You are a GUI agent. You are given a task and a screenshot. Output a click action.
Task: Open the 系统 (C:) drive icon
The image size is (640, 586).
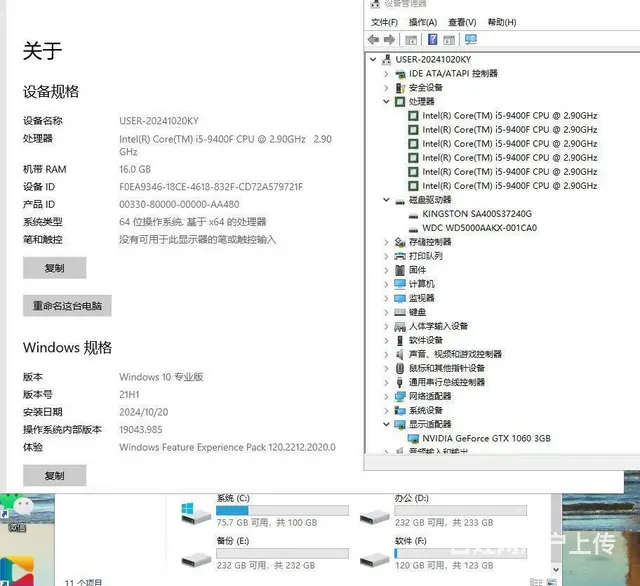(196, 513)
